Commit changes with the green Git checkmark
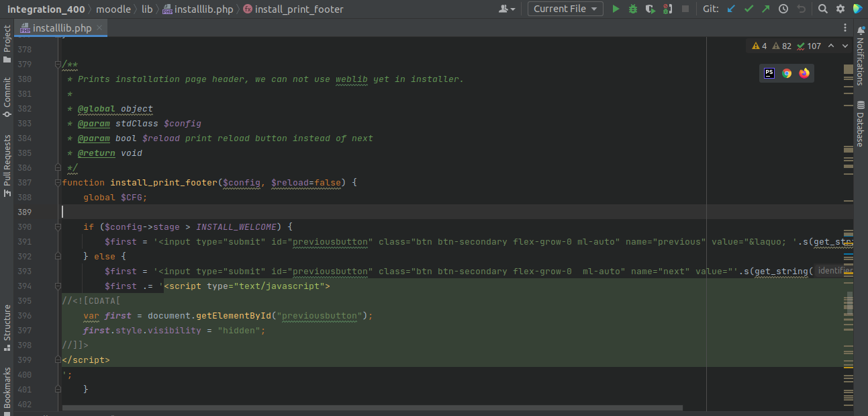This screenshot has width=868, height=416. 749,9
